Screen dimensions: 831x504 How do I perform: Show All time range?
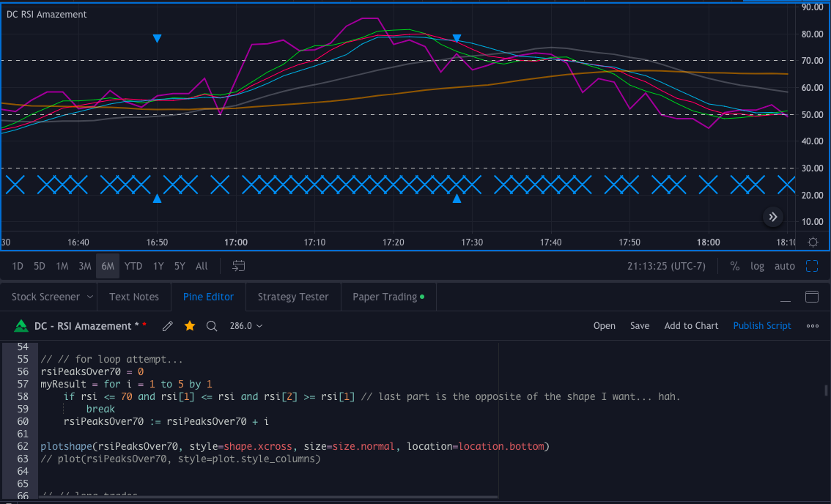coord(202,266)
